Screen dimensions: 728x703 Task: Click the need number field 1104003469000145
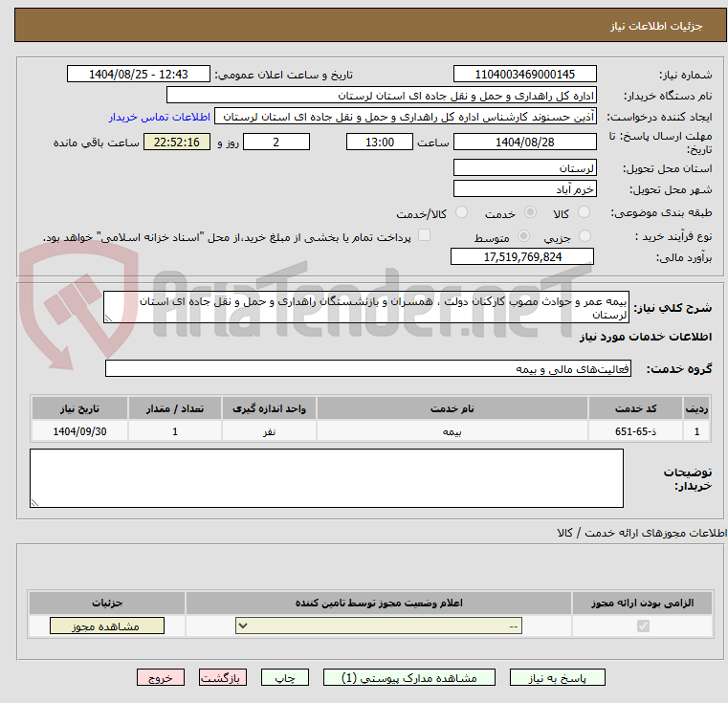click(x=524, y=75)
